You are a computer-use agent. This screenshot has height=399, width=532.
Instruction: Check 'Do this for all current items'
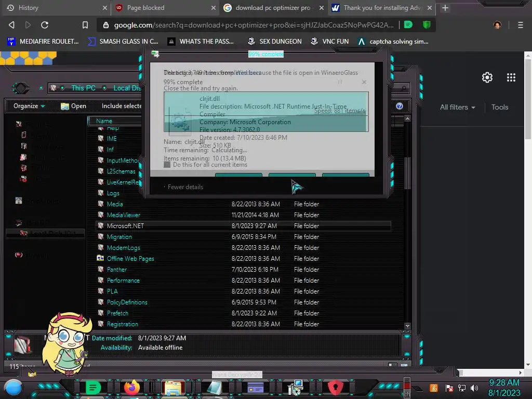tap(167, 165)
